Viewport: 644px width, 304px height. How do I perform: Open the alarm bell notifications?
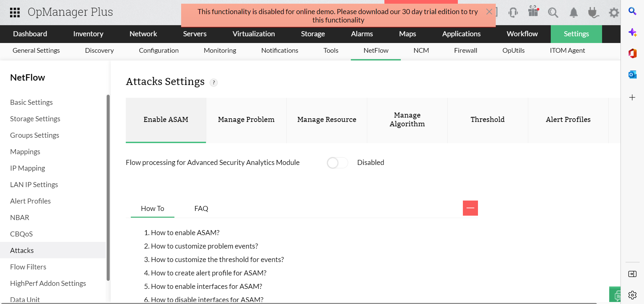[574, 13]
